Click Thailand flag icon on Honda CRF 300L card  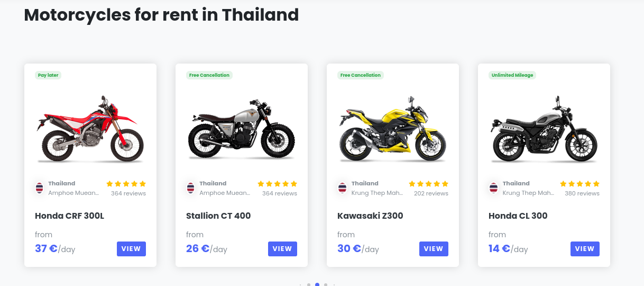point(40,188)
